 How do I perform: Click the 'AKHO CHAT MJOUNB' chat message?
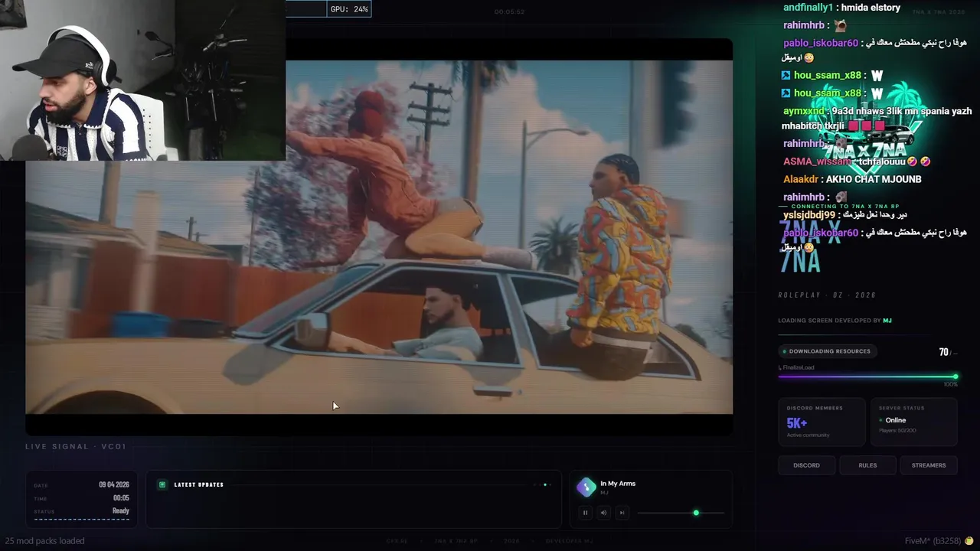coord(874,179)
